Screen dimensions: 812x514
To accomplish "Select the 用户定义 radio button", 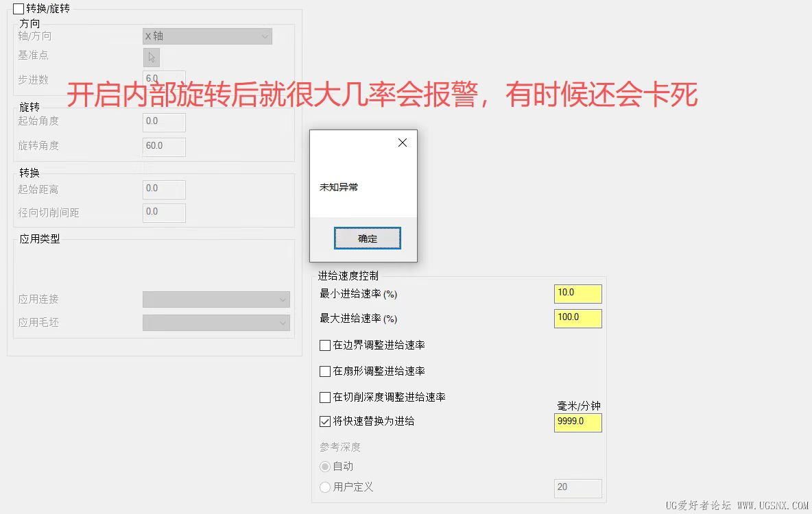I will pyautogui.click(x=324, y=487).
